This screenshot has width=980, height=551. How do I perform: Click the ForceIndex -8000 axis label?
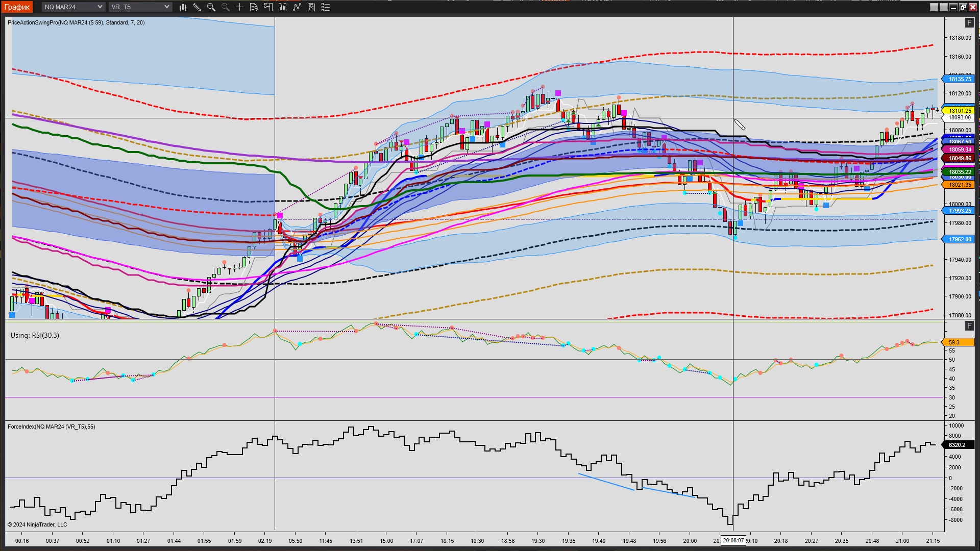click(955, 520)
